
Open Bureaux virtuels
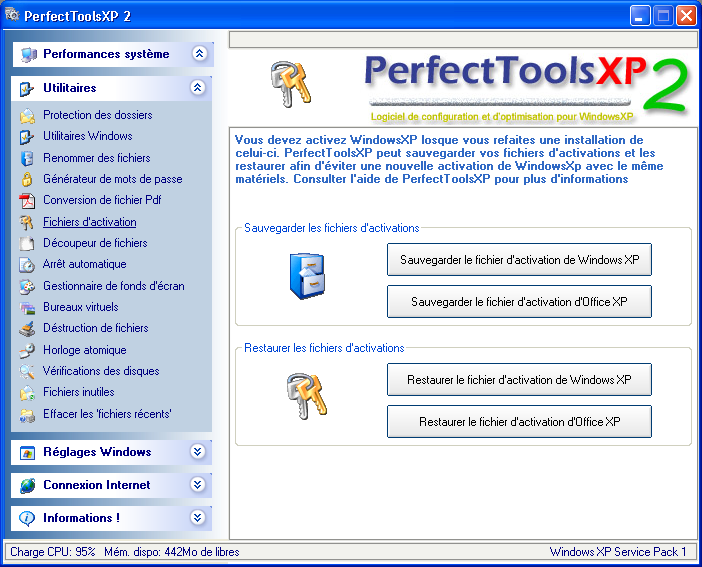click(81, 307)
